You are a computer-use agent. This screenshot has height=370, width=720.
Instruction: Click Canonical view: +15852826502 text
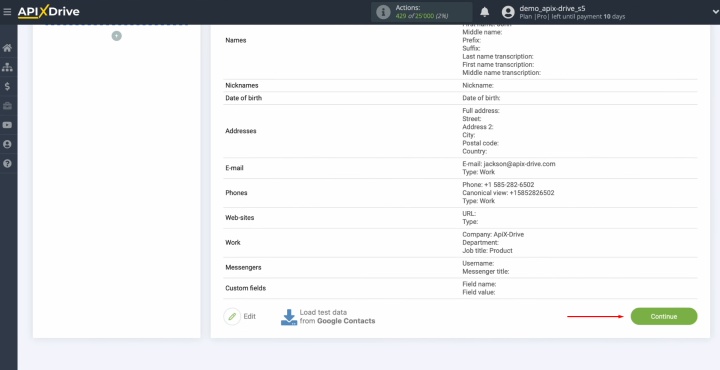(x=508, y=193)
